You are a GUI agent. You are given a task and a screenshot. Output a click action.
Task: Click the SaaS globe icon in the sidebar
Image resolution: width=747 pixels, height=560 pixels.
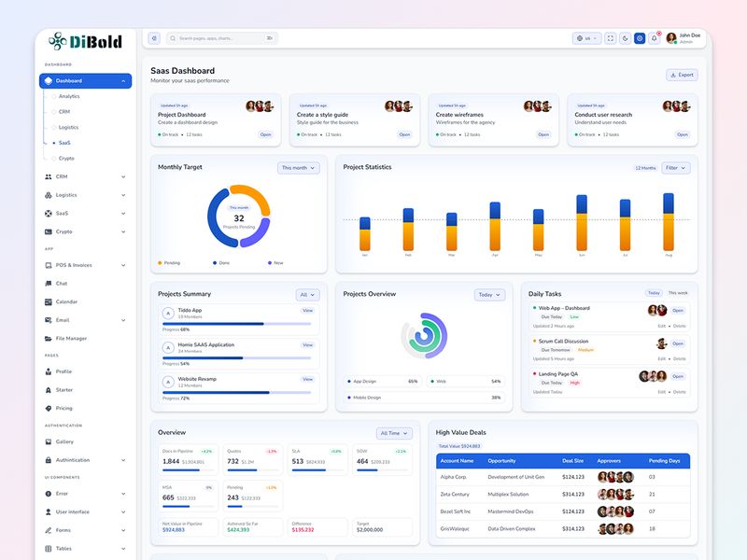[49, 214]
